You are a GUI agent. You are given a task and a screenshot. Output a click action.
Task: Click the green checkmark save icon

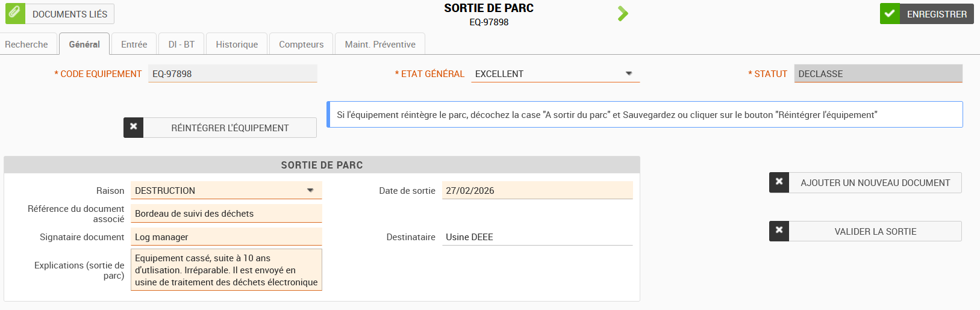pyautogui.click(x=890, y=14)
